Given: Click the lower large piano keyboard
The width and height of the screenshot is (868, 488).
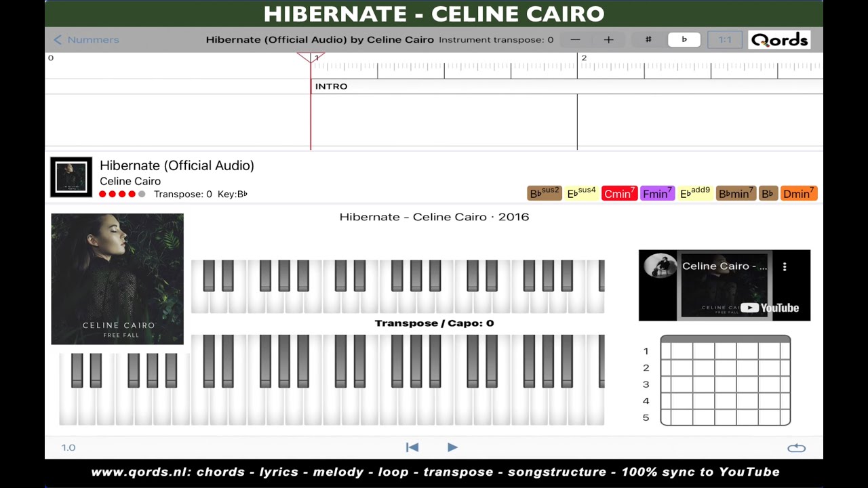Looking at the screenshot, I should (397, 380).
